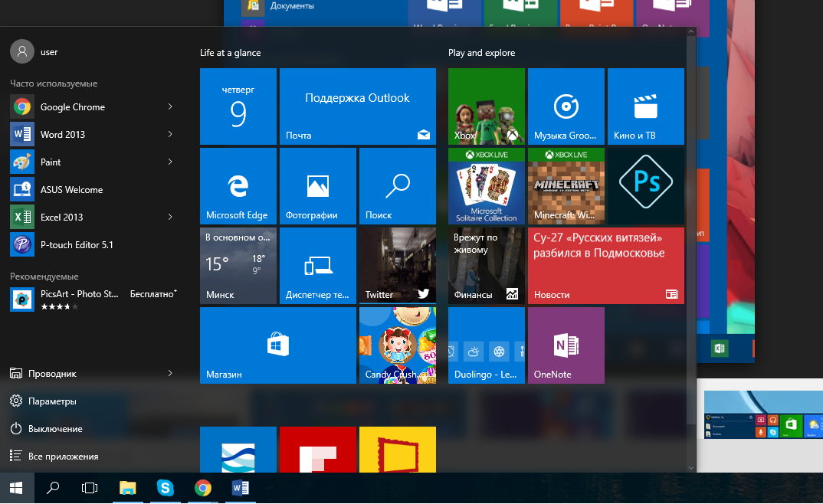This screenshot has width=823, height=504.
Task: Expand the Проводник submenu arrow
Action: pyautogui.click(x=170, y=373)
